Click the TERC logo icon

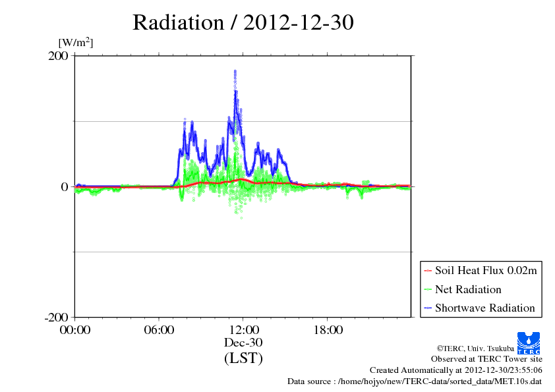click(529, 343)
